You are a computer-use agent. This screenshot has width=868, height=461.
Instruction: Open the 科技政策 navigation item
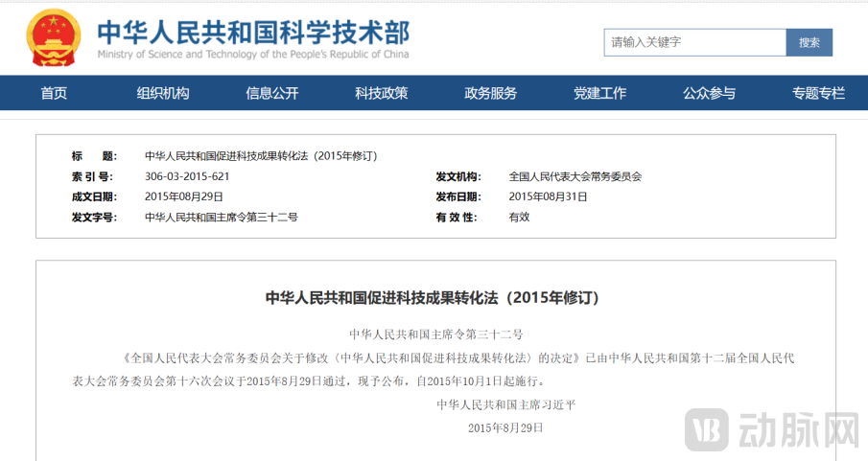pyautogui.click(x=382, y=93)
